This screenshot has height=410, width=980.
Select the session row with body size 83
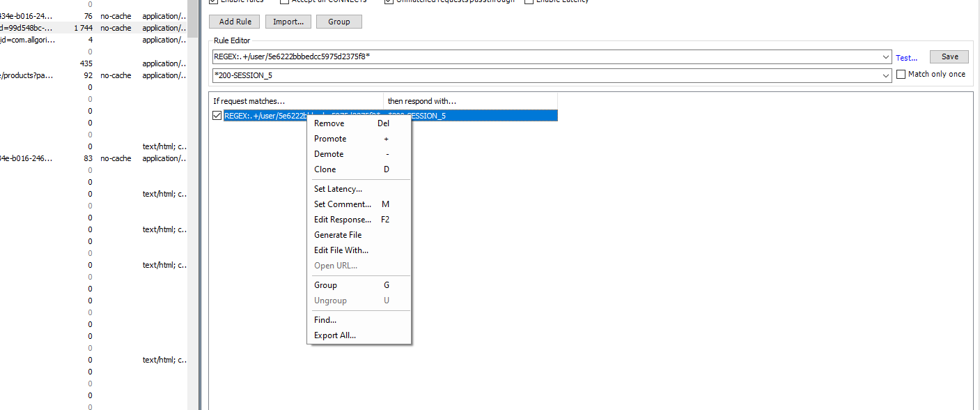click(93, 158)
